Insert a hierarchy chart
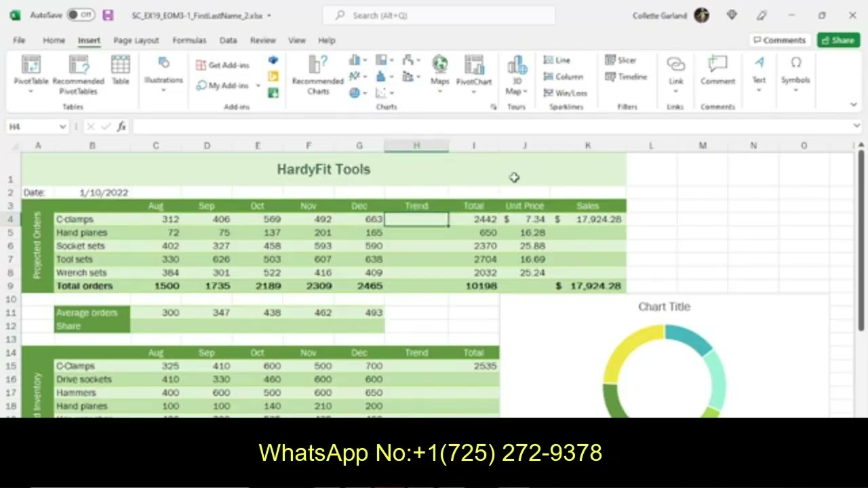The image size is (868, 488). tap(384, 60)
